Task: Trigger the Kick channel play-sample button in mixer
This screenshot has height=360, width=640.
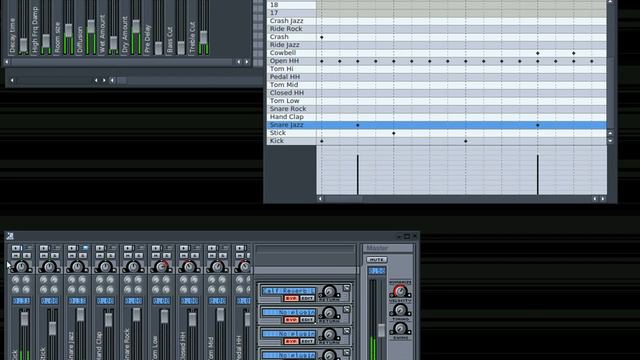Action: click(16, 248)
